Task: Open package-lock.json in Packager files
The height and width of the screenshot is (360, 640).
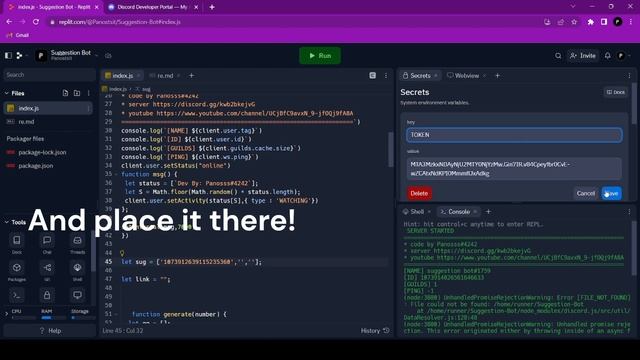Action: (x=48, y=152)
